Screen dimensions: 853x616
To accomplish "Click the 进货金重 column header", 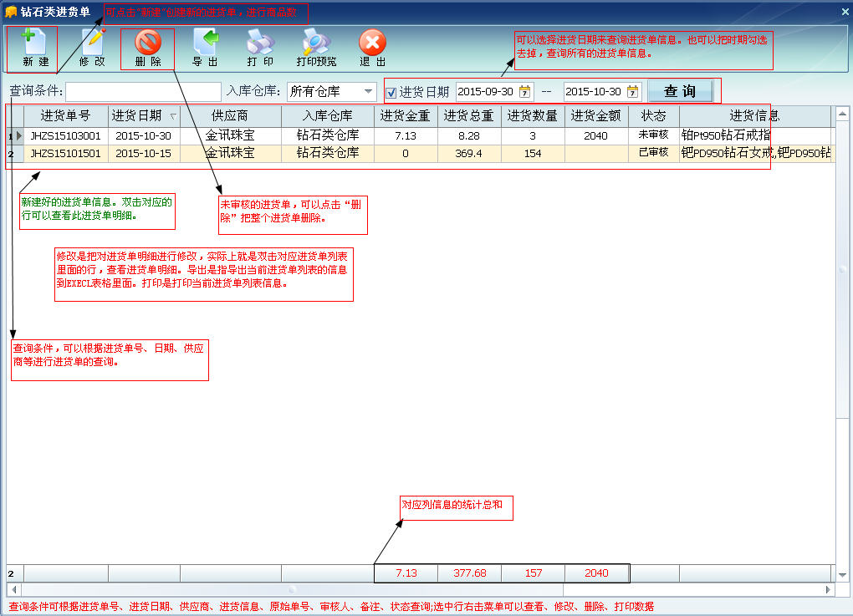I will 406,116.
